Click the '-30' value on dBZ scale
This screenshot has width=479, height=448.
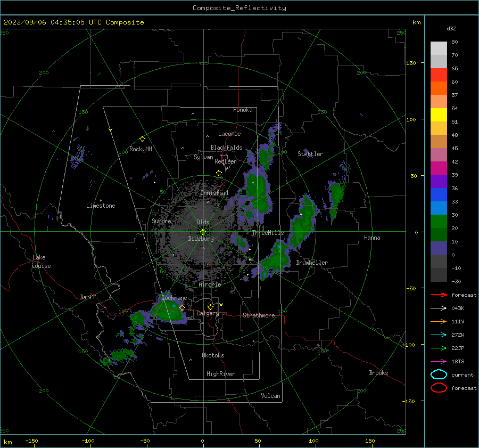tap(456, 281)
